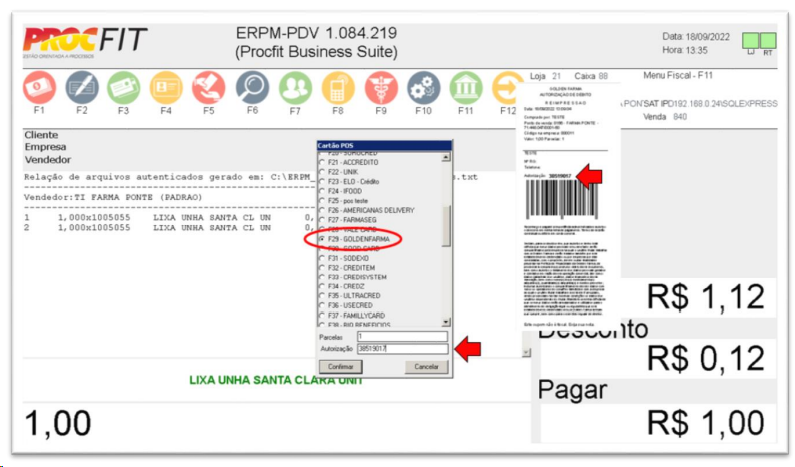Click the F5 hand payment icon
Viewport: 795px width, 467px height.
pos(209,88)
